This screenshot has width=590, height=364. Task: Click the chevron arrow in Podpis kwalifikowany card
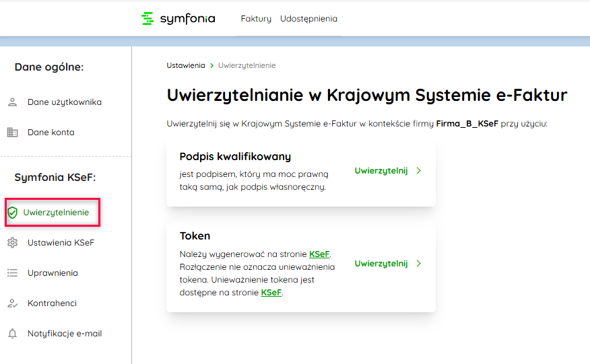pyautogui.click(x=419, y=171)
